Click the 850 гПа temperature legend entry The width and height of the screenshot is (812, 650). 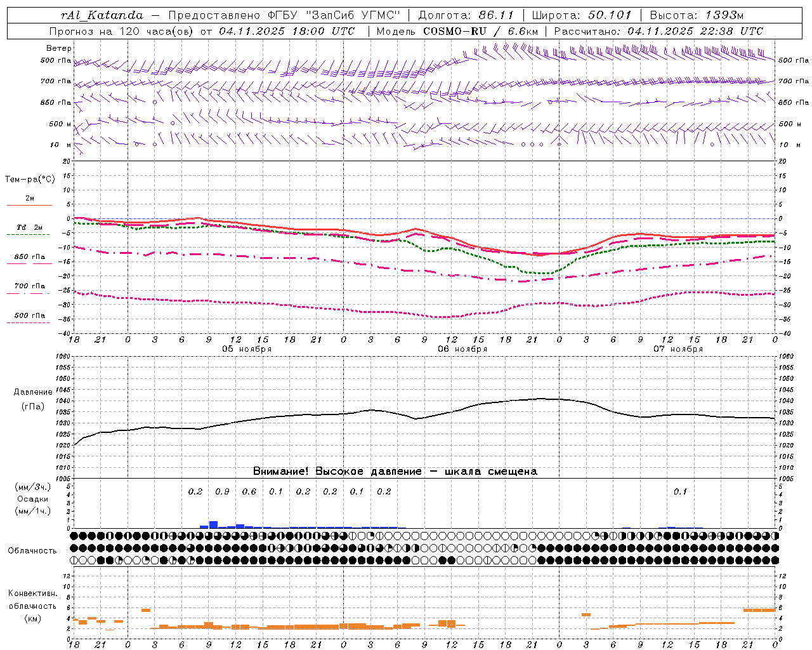click(30, 257)
